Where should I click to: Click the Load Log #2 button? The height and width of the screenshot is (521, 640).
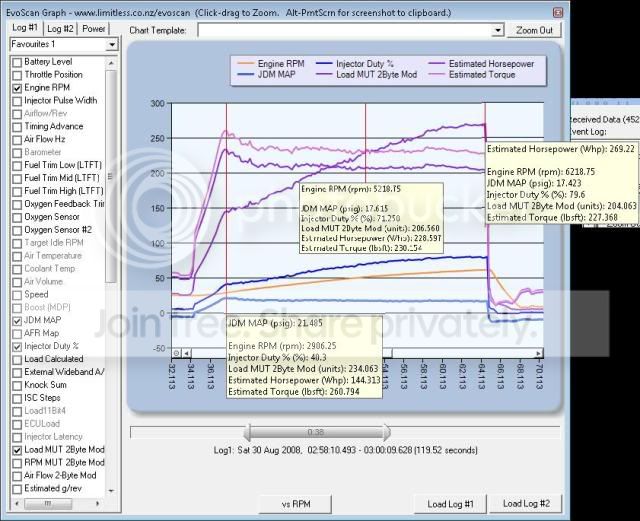click(x=526, y=503)
